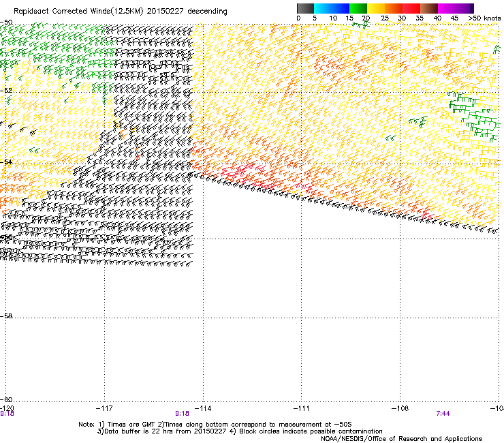Click the -117 longitude axis label

click(104, 408)
